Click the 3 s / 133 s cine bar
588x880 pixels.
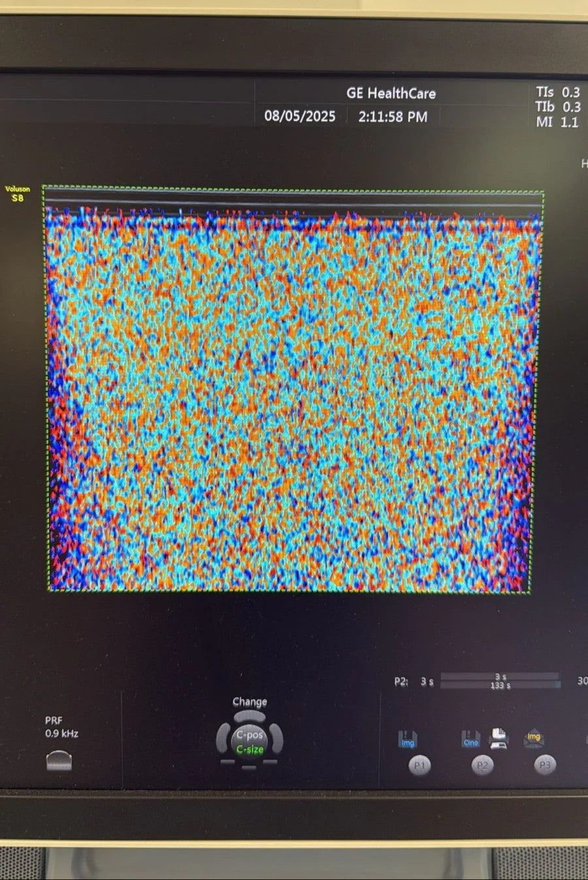(500, 681)
